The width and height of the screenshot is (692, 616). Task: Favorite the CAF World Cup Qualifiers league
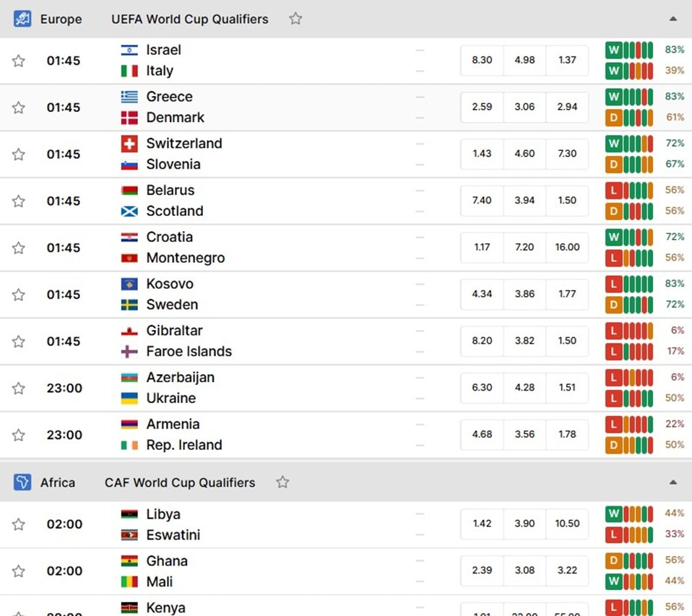282,482
